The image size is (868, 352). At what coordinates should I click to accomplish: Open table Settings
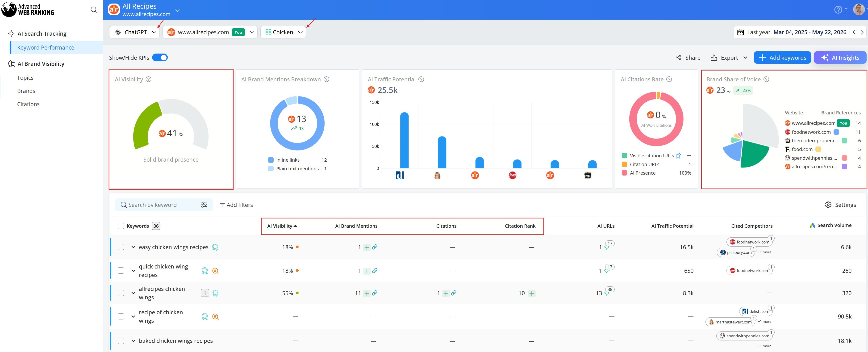click(x=840, y=205)
